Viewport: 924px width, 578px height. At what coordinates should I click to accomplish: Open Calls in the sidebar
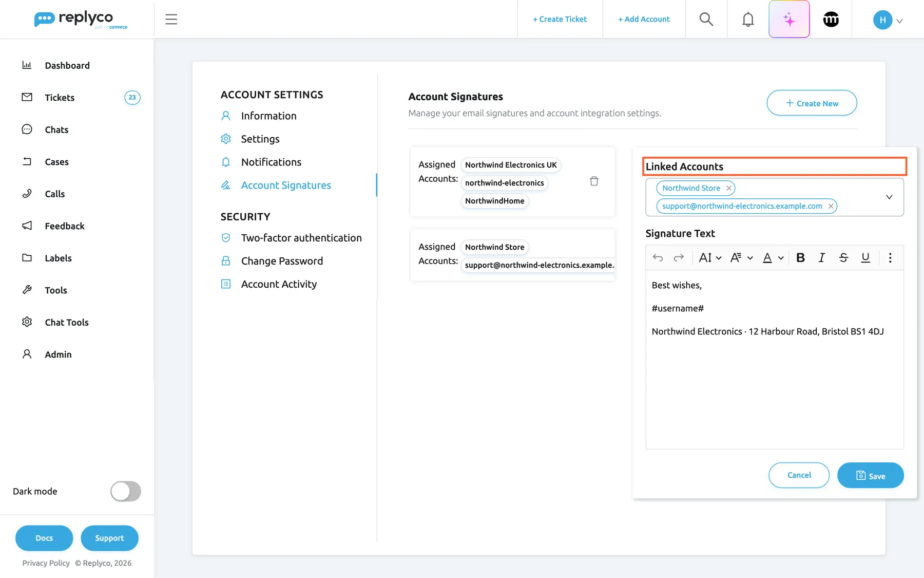coord(55,194)
